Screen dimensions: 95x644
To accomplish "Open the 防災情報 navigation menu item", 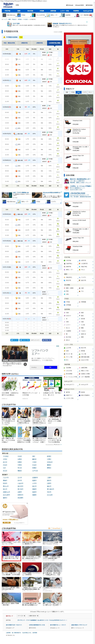I will point(30,11).
